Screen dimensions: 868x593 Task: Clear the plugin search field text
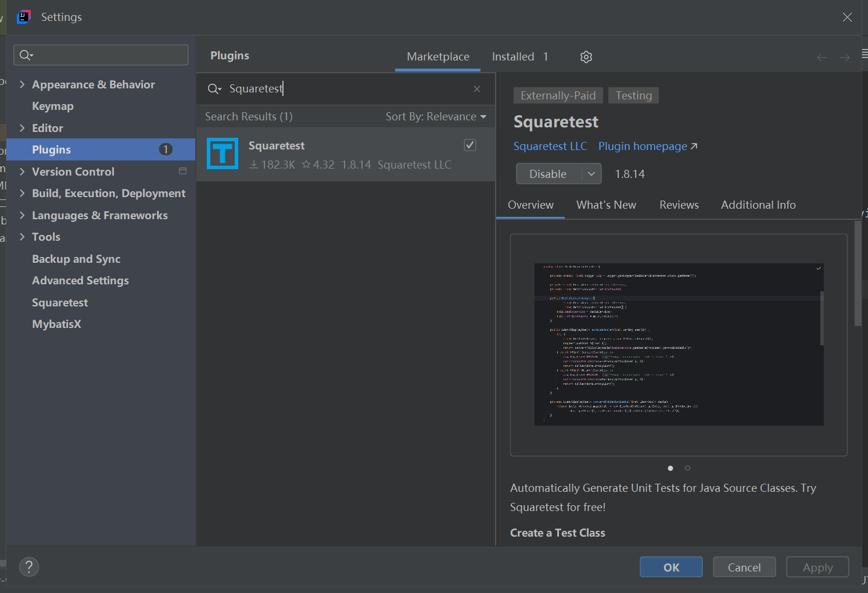pos(477,89)
